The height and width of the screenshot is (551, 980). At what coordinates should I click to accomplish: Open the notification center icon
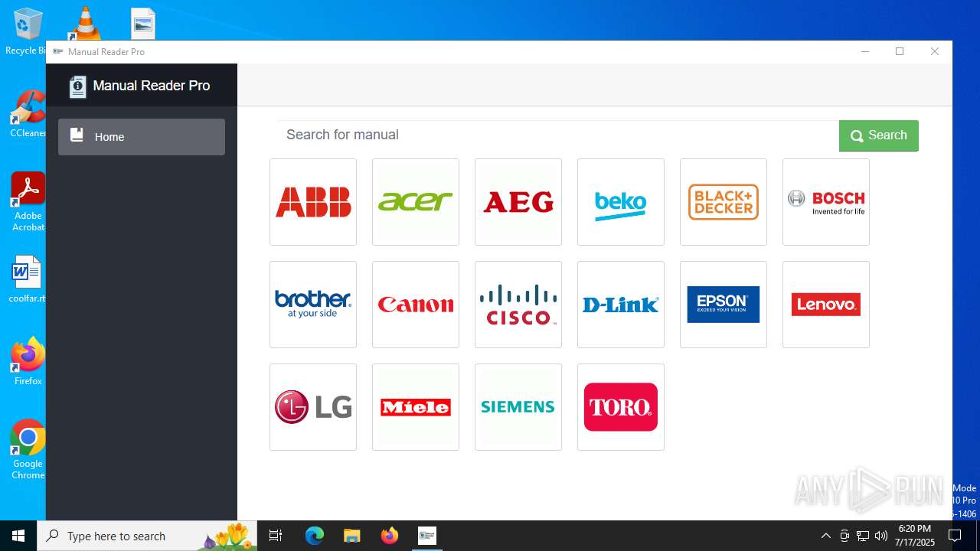click(x=955, y=536)
